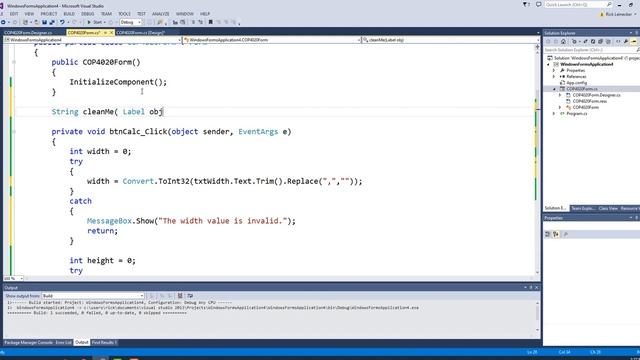640x360 pixels.
Task: Open the Show output from Build dropdown
Action: pyautogui.click(x=93, y=296)
